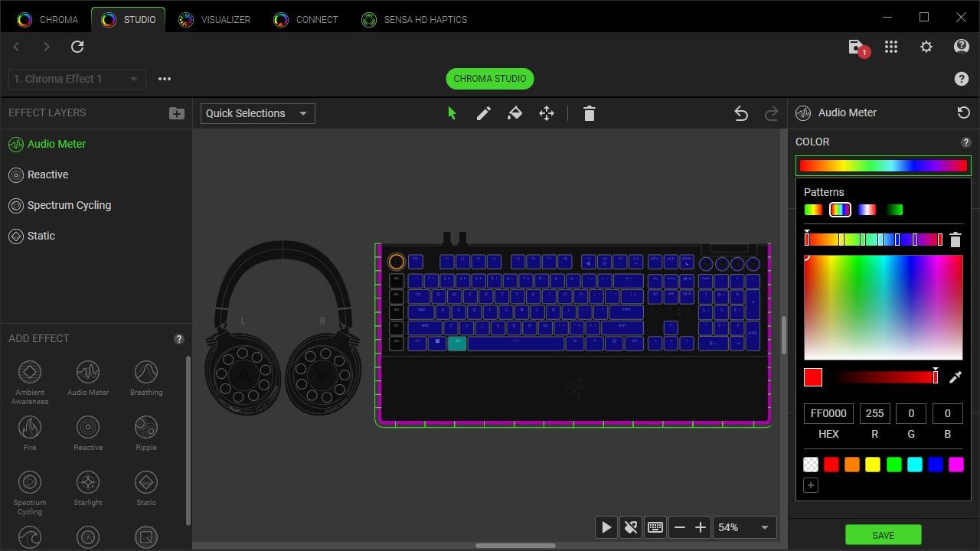Click the SAVE button
Viewport: 980px width, 551px height.
click(883, 535)
